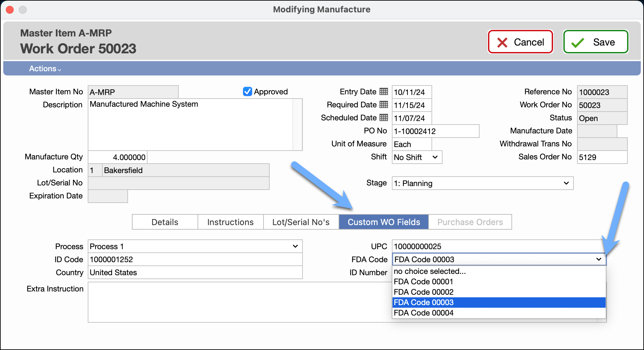The image size is (644, 350).
Task: Collapse the FDA Code dropdown arrow
Action: (599, 259)
